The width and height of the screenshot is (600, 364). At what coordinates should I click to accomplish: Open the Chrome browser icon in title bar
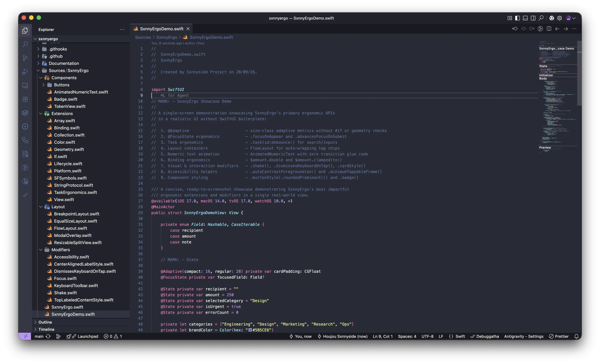552,18
